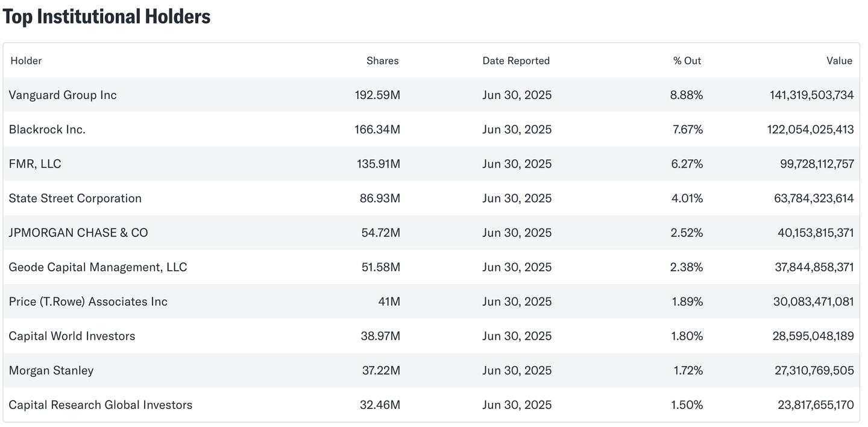Click the % Out column header
This screenshot has height=427, width=868.
point(687,60)
